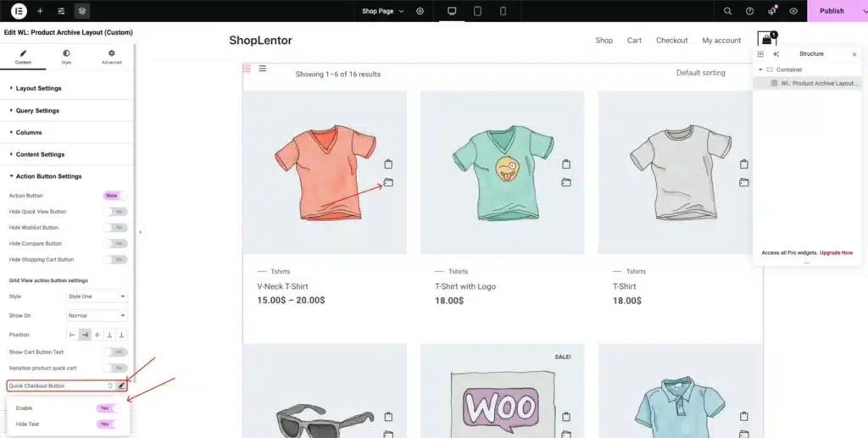Toggle Hide Shopping Cart Button switch
868x438 pixels.
[115, 259]
